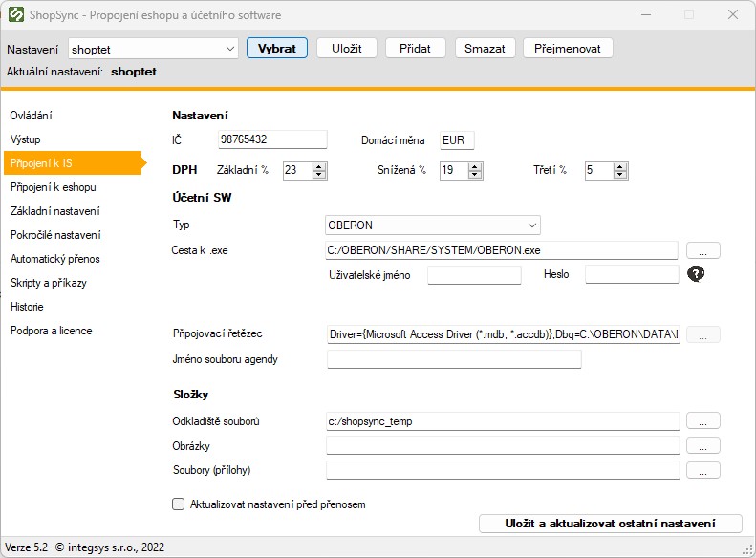Click the Uživatelské jméno field
The height and width of the screenshot is (558, 756).
pos(474,274)
